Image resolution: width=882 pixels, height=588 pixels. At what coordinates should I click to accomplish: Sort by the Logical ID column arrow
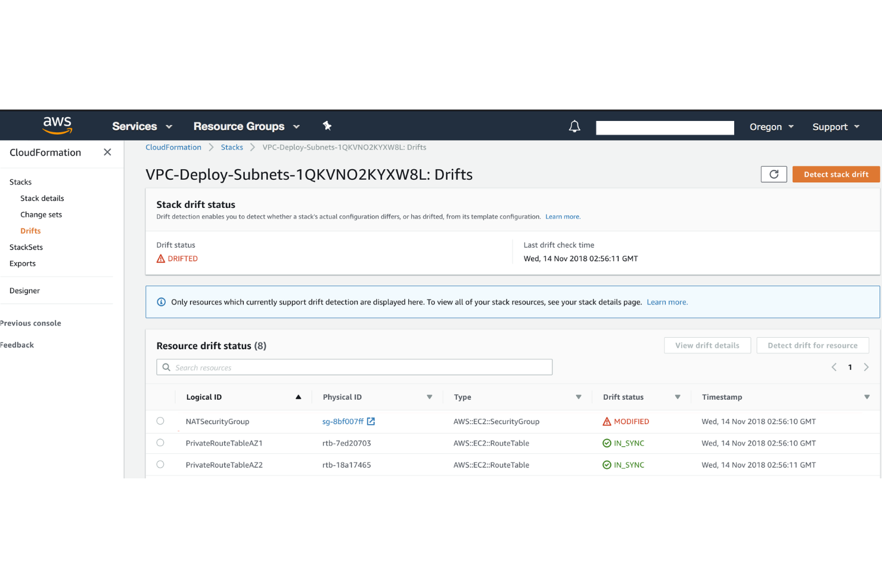point(299,397)
